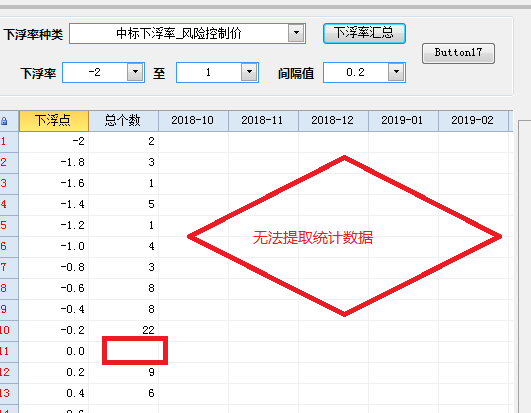Click the 下浮点 cell with value -1.2

(54, 225)
